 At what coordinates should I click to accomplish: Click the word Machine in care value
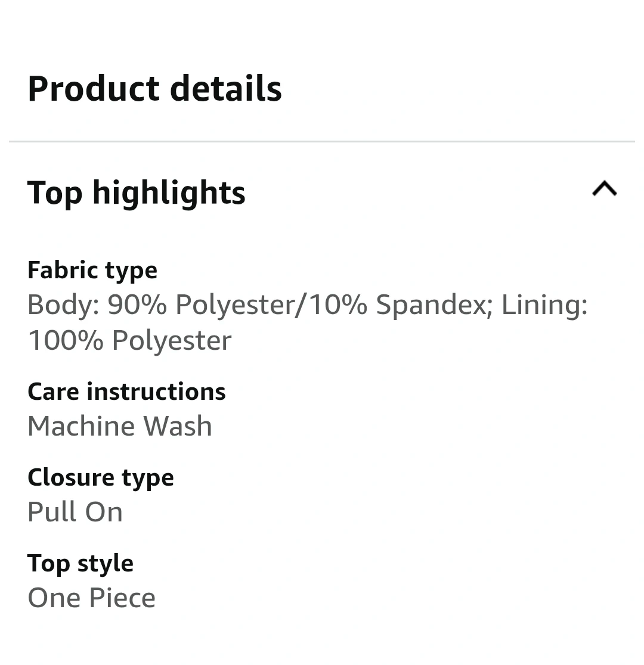(80, 426)
